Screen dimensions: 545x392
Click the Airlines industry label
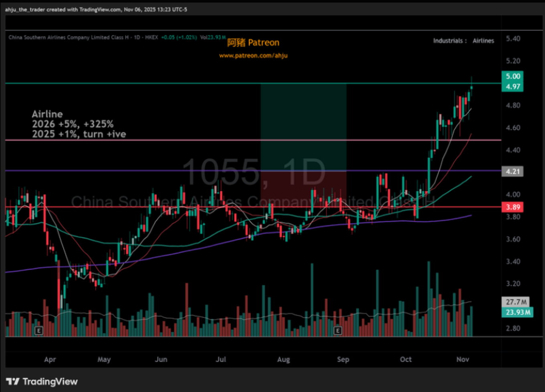click(483, 40)
